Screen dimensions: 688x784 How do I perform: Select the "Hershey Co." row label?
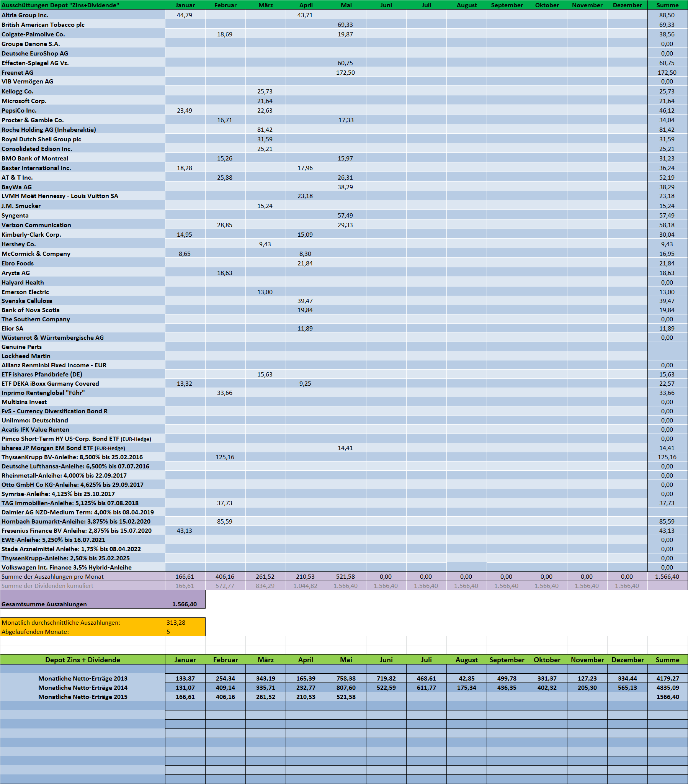point(19,245)
